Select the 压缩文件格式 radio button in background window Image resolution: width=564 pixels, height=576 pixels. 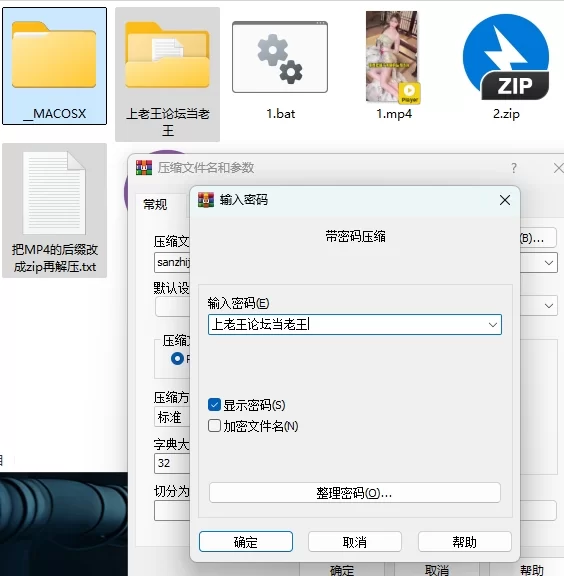coord(177,359)
